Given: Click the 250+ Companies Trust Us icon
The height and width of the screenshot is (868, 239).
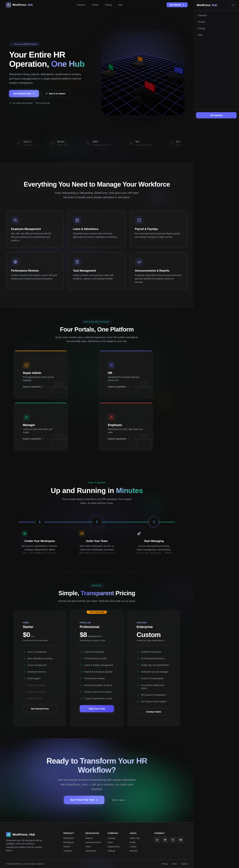Looking at the screenshot, I should (x=88, y=143).
